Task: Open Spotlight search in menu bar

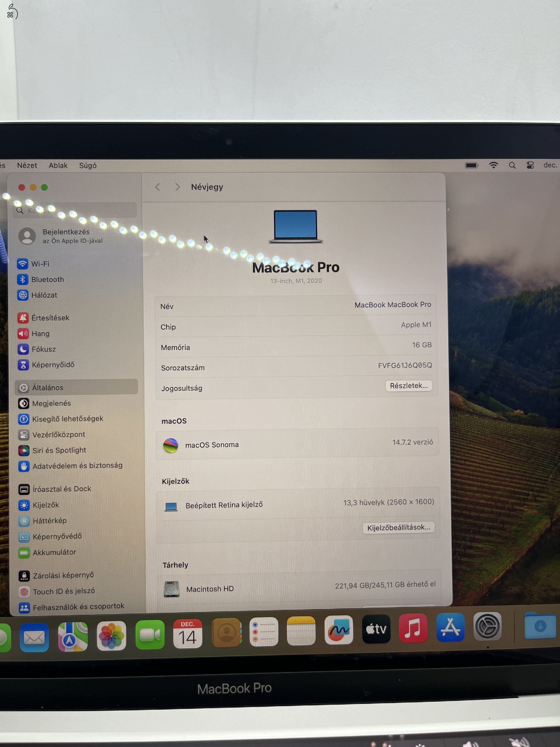Action: 512,165
